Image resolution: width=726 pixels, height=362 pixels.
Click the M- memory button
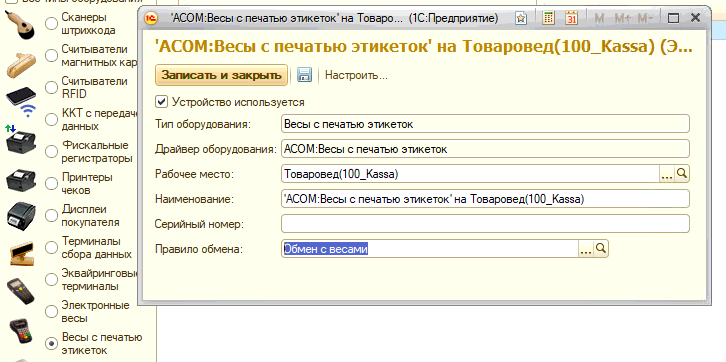click(645, 18)
